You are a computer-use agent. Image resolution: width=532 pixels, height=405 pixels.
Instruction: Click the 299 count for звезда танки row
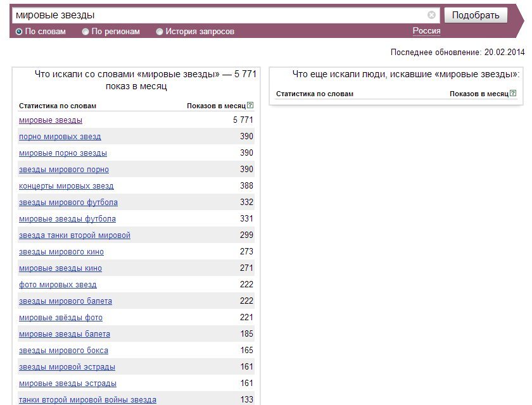click(x=246, y=235)
